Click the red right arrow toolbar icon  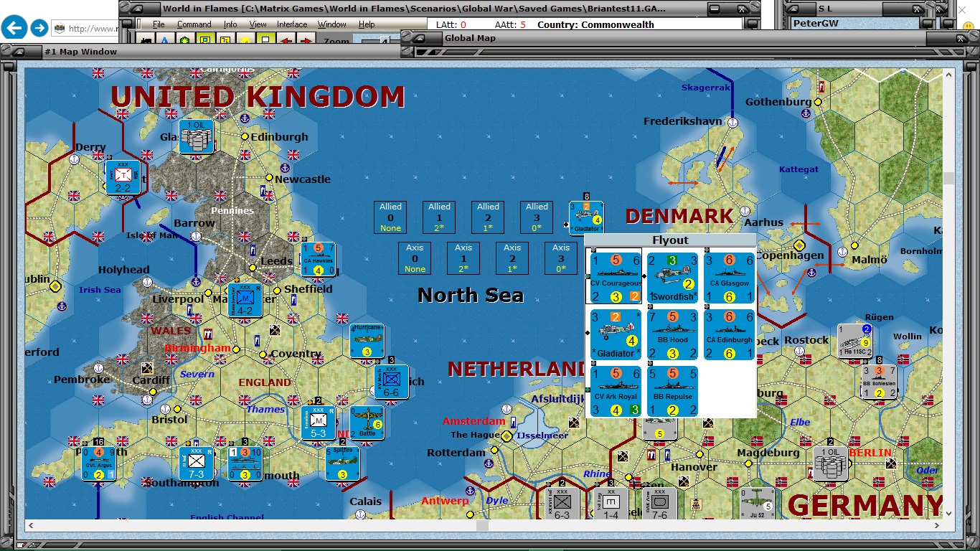[306, 40]
